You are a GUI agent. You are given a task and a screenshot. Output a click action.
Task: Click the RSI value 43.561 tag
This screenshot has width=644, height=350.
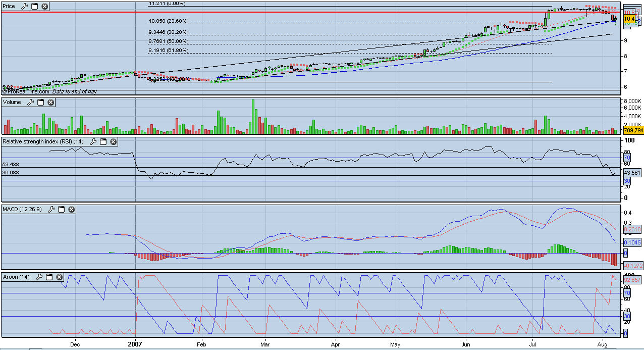tap(632, 172)
